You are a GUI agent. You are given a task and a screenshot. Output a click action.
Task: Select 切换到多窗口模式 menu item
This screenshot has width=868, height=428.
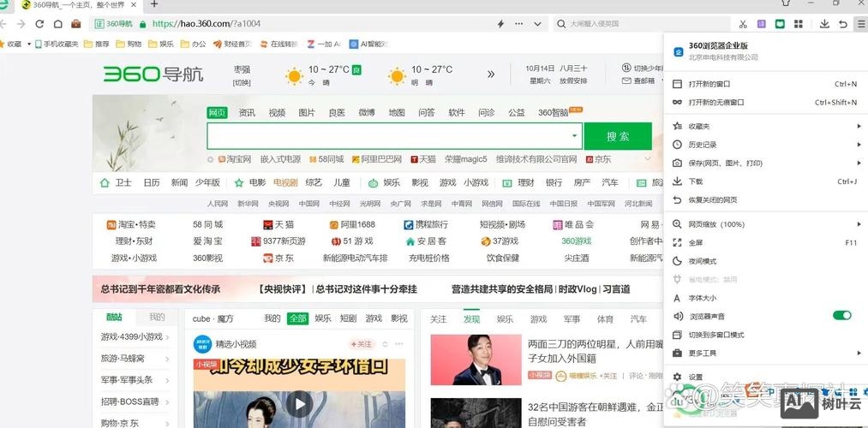(x=765, y=335)
